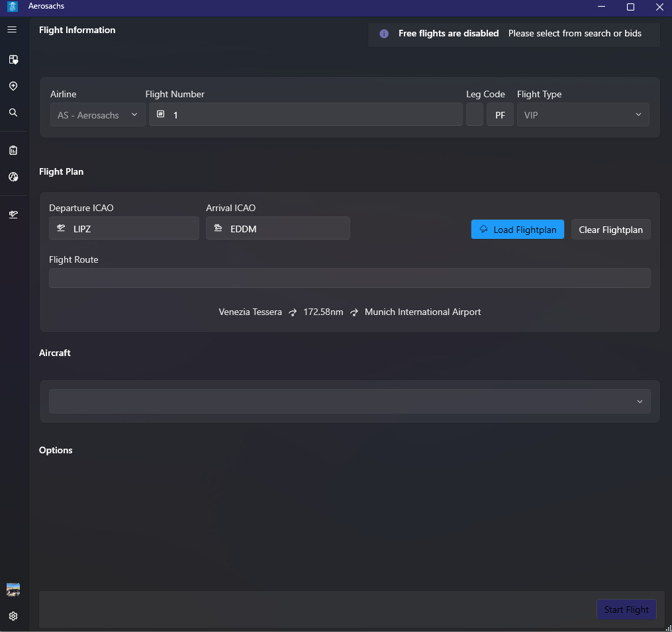672x632 pixels.
Task: Open settings with the gear icon
Action: pos(13,616)
